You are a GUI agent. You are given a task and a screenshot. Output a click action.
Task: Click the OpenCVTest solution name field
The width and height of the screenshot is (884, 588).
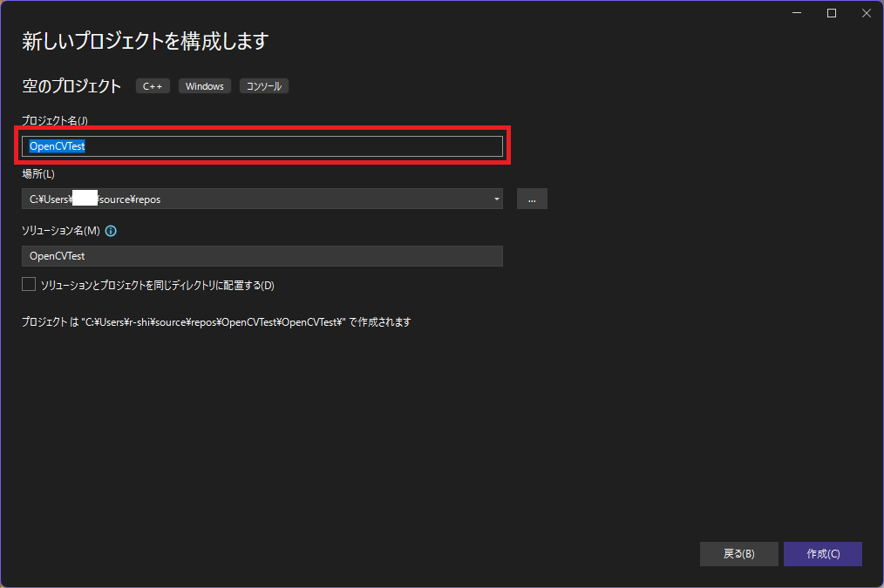(x=262, y=255)
